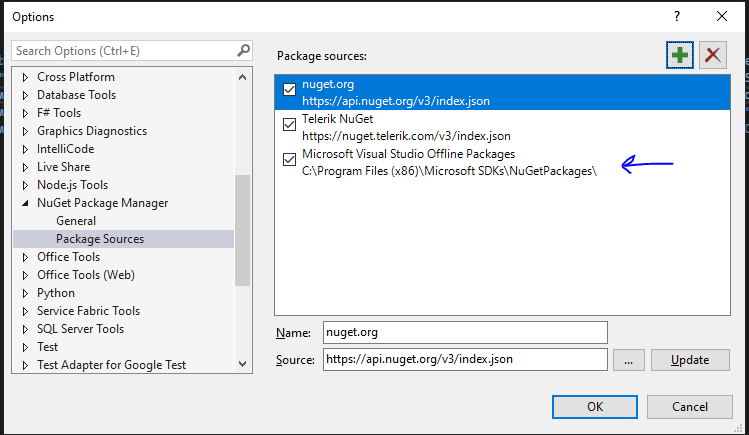This screenshot has width=749, height=435.
Task: Click the options tree scrollbar down arrow
Action: click(243, 365)
